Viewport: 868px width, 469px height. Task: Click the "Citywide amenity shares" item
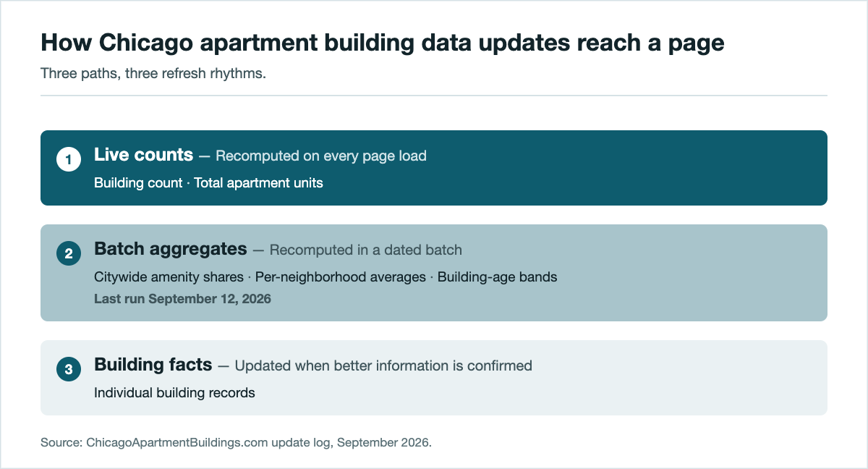(169, 277)
